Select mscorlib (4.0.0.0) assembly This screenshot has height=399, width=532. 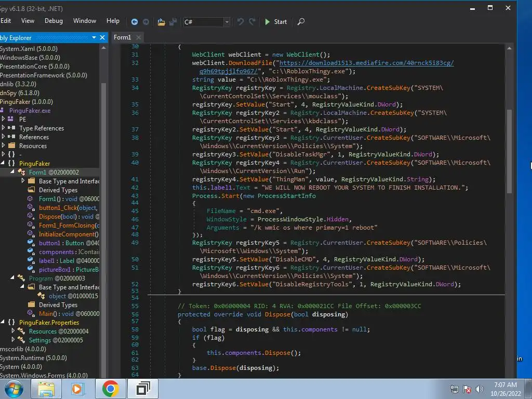23,349
